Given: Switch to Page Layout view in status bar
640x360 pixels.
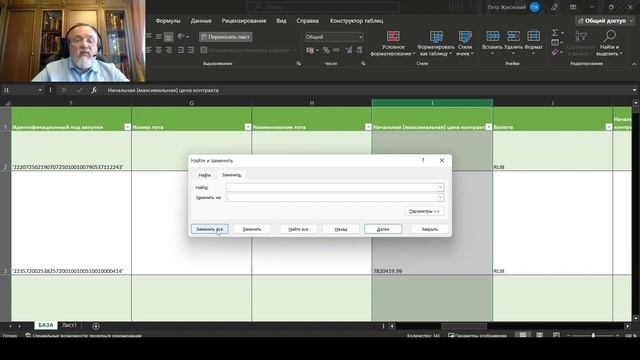Looking at the screenshot, I should click(540, 336).
